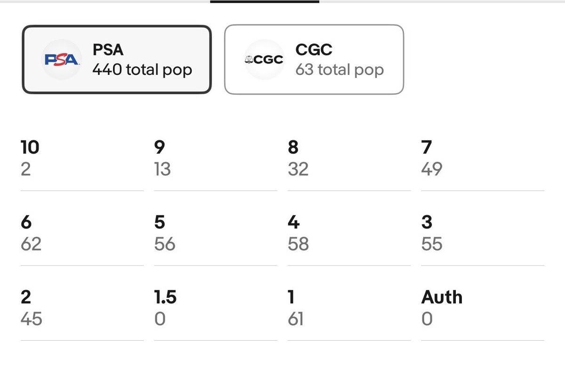Click the CGC logo icon
This screenshot has height=392, width=565.
(x=264, y=60)
